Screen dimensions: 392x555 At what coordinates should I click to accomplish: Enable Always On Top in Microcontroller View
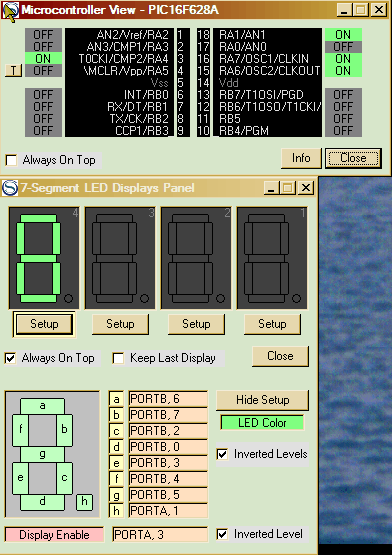[11, 160]
